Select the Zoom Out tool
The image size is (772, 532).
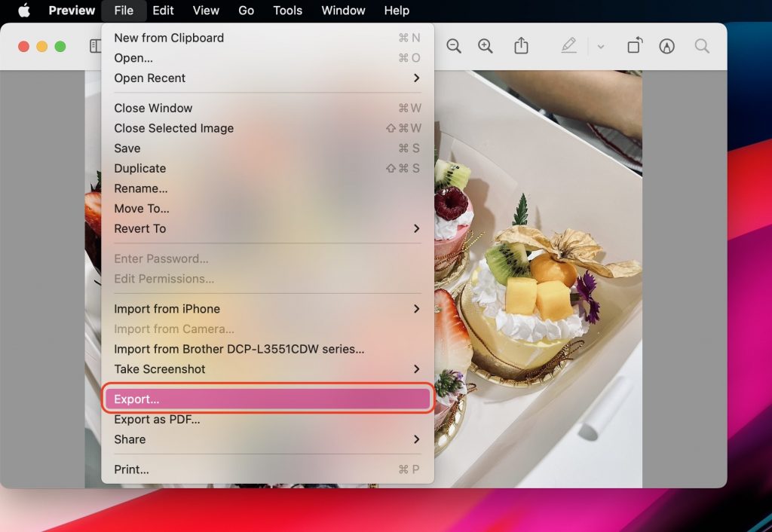point(454,45)
